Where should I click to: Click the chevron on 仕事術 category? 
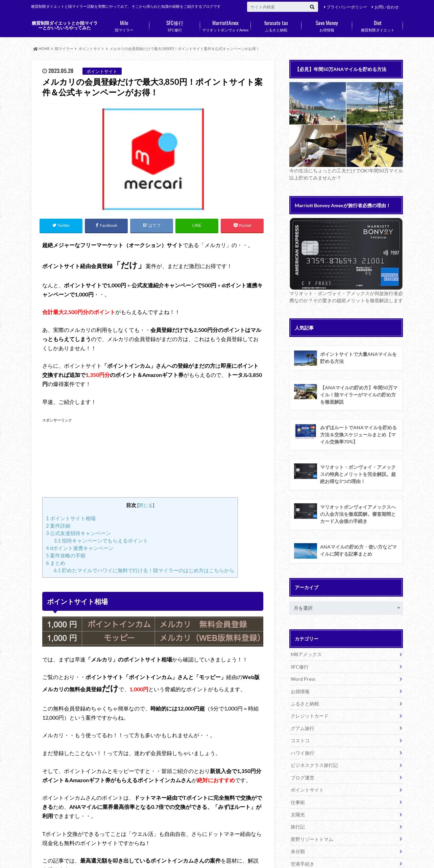click(x=401, y=802)
